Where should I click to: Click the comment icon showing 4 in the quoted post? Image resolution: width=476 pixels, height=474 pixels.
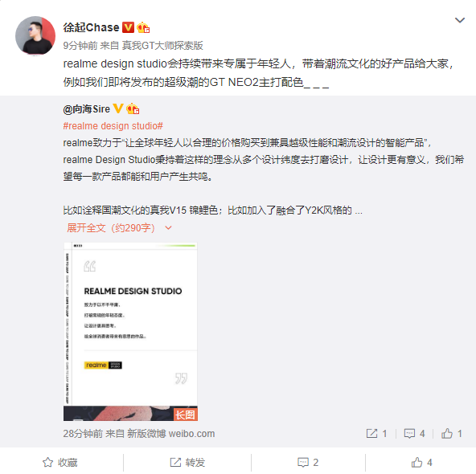pos(409,433)
